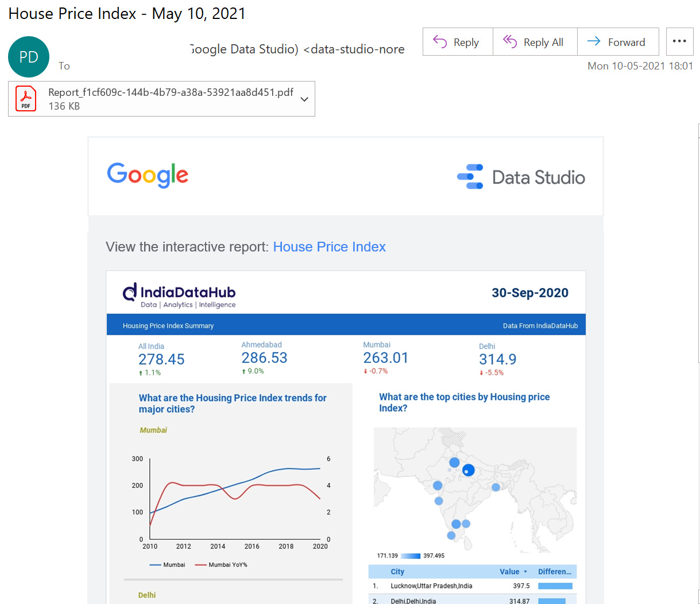Click the All India value 278.45
Screen dimensions: 700x604
point(161,359)
